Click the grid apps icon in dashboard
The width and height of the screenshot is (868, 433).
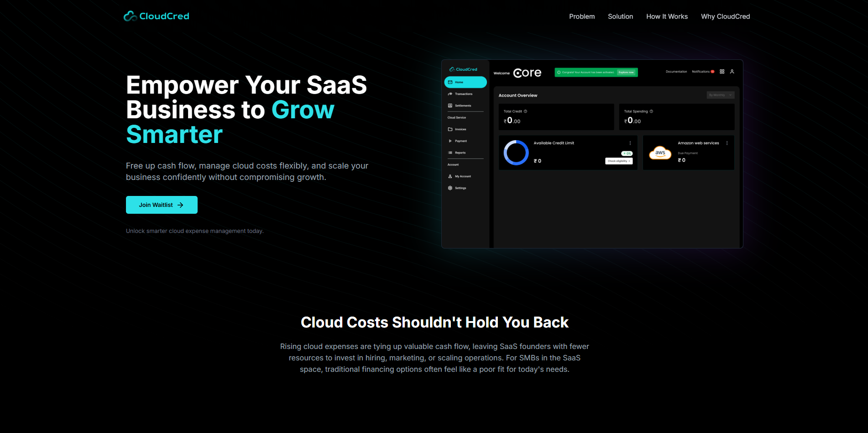[722, 72]
